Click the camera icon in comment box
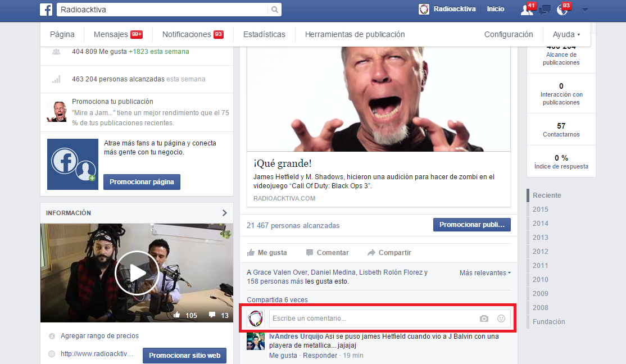The width and height of the screenshot is (626, 364). pos(484,319)
